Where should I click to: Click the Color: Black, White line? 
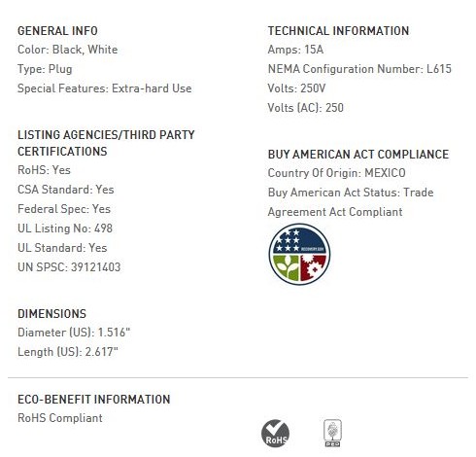68,50
